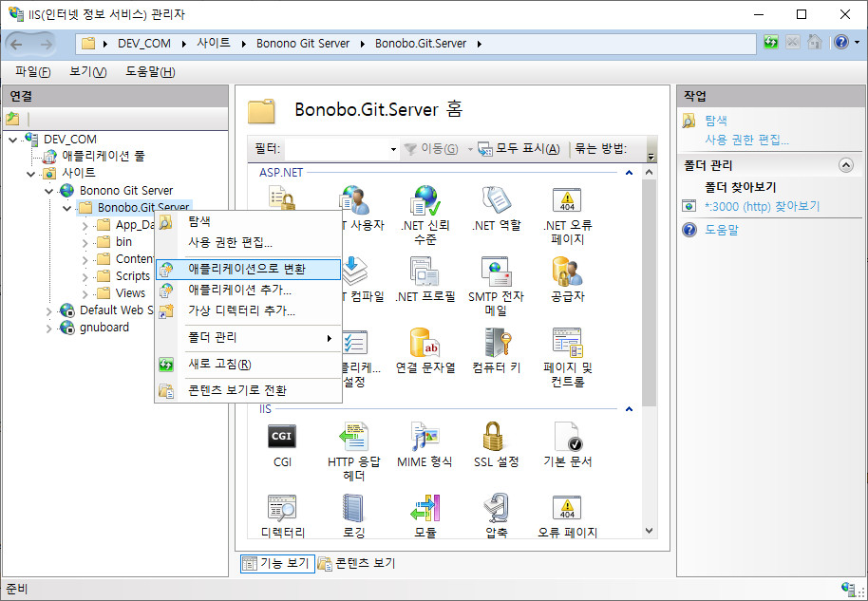868x601 pixels.
Task: Expand the Default Web Site node
Action: pyautogui.click(x=48, y=311)
